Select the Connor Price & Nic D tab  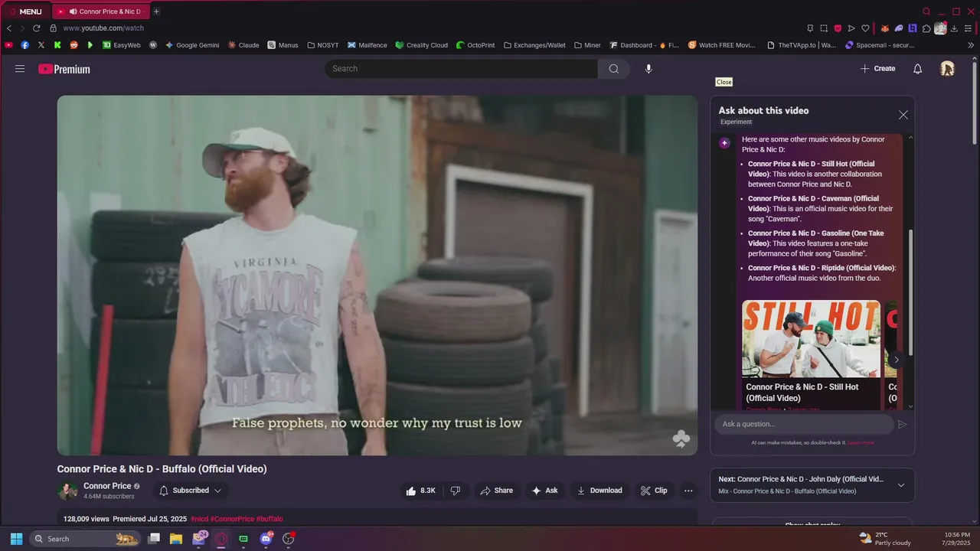point(100,11)
